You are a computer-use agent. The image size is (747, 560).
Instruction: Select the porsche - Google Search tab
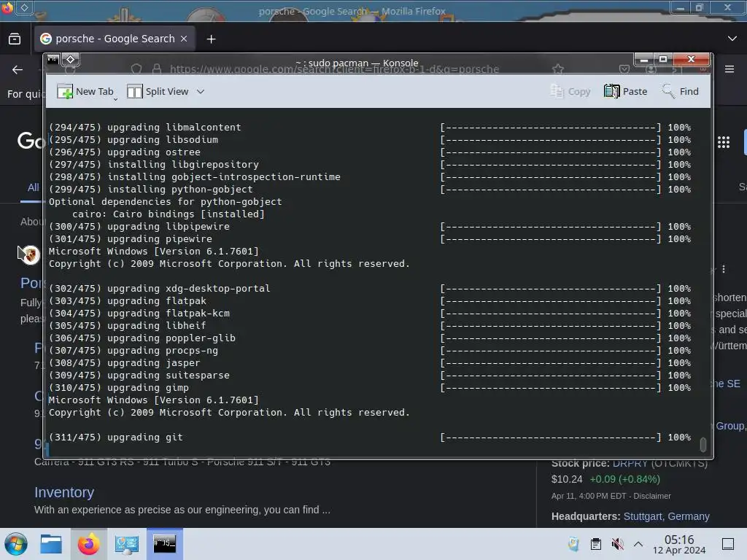coord(115,39)
